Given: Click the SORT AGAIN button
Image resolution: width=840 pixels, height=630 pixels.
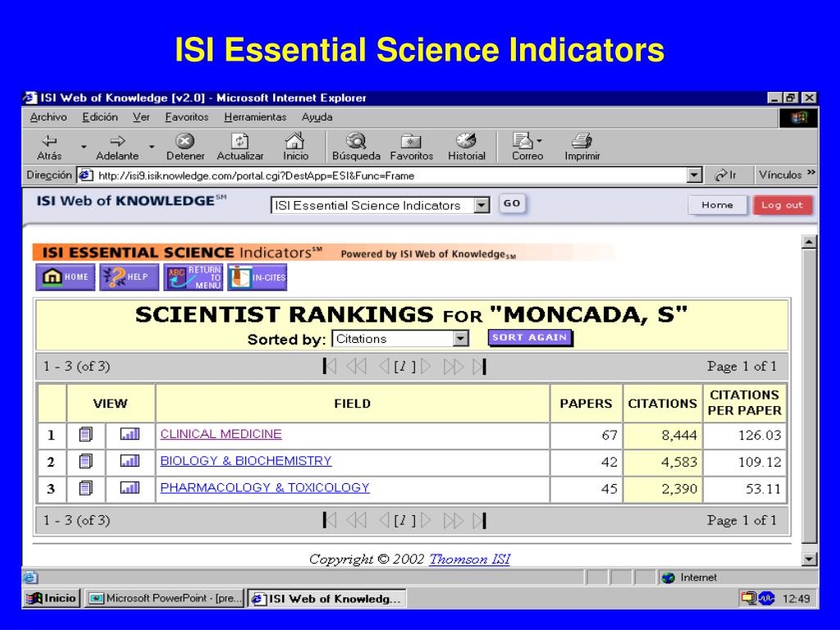Looking at the screenshot, I should click(530, 337).
